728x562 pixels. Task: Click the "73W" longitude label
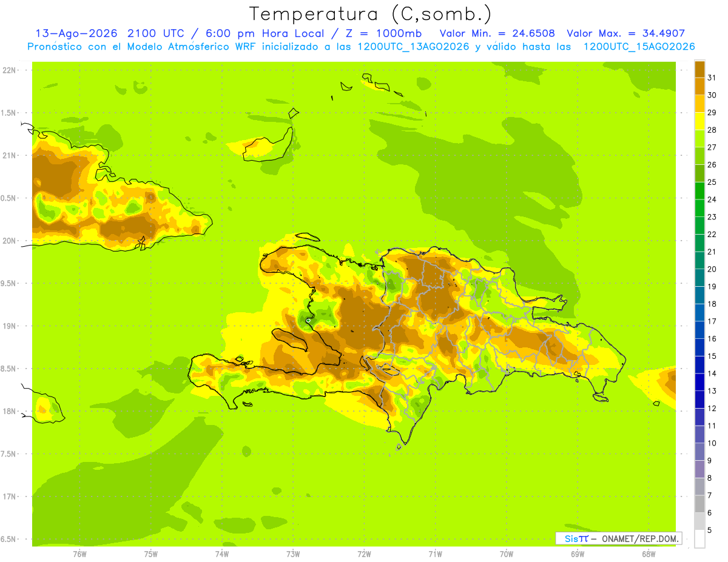pos(293,554)
